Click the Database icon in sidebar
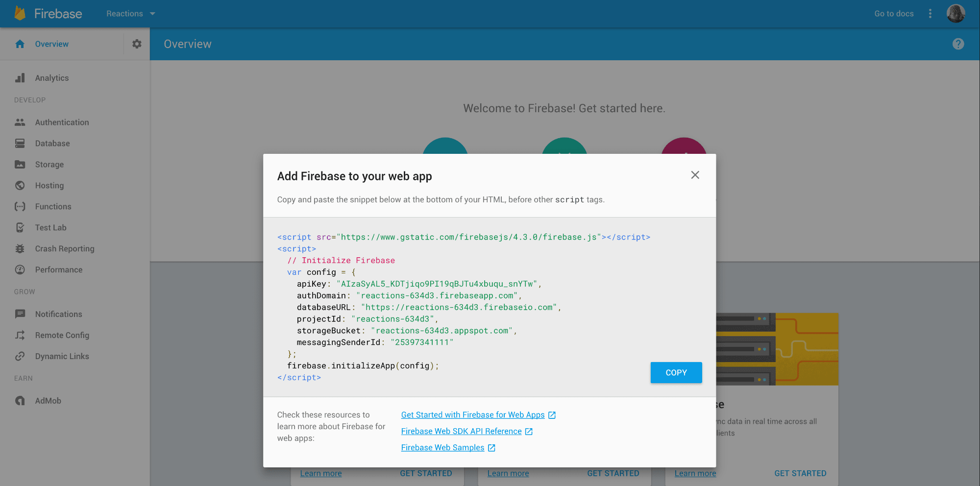 point(20,144)
